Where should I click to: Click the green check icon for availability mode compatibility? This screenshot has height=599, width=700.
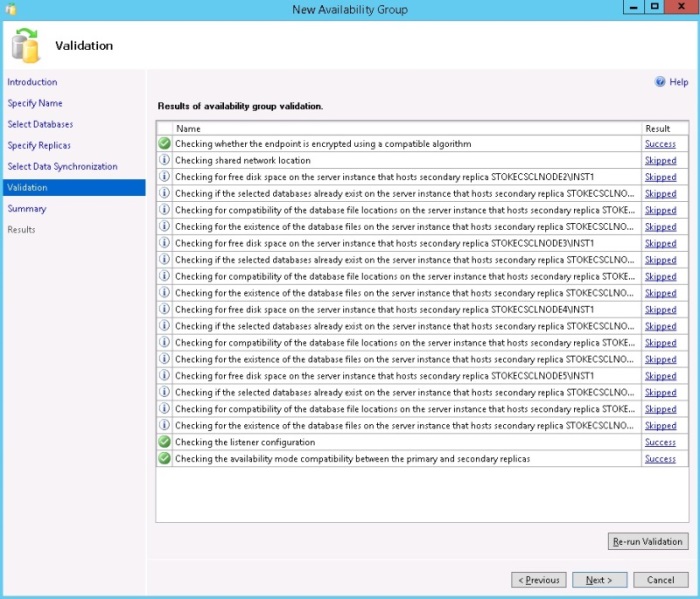(164, 459)
